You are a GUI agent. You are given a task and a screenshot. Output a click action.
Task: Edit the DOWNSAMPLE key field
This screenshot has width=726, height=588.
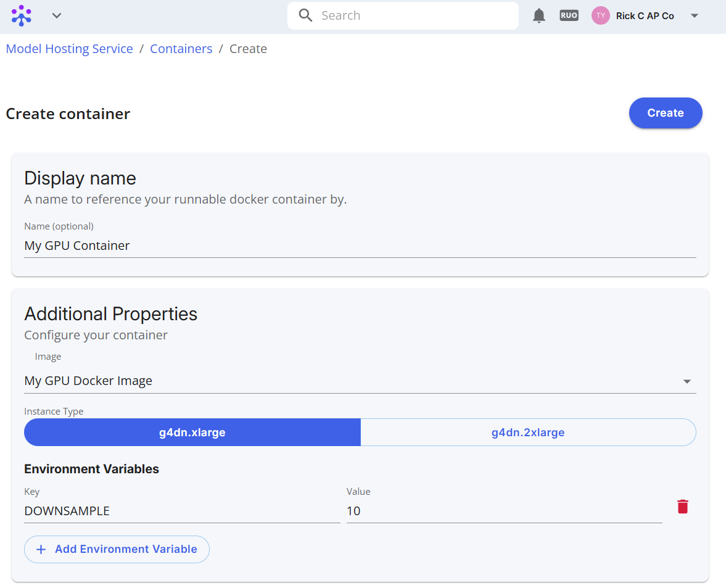coord(182,511)
